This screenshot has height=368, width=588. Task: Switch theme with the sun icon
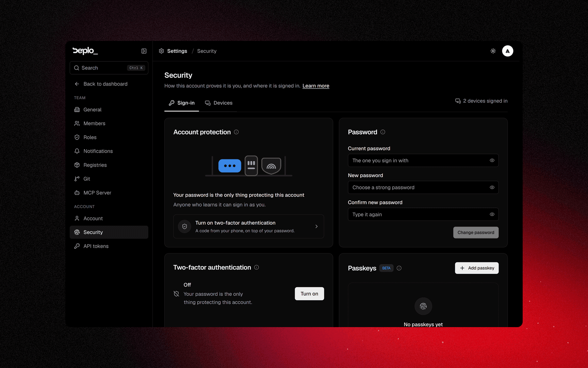[493, 51]
